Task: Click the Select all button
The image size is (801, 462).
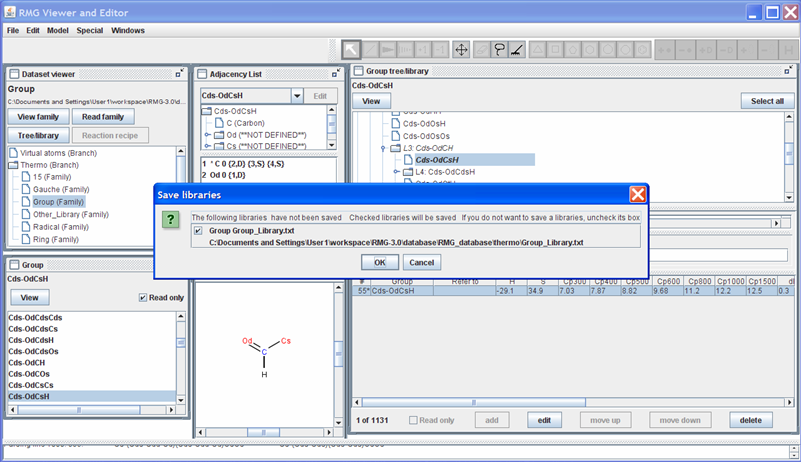Action: point(767,101)
